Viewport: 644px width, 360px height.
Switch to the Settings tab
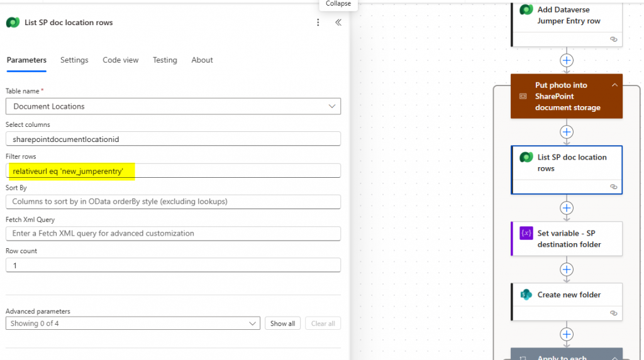click(74, 60)
